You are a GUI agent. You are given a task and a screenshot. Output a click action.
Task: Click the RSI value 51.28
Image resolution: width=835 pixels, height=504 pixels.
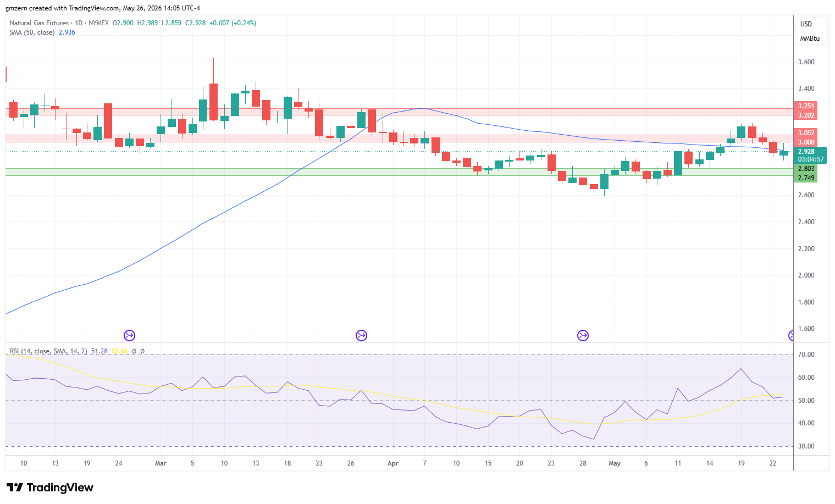(x=99, y=351)
